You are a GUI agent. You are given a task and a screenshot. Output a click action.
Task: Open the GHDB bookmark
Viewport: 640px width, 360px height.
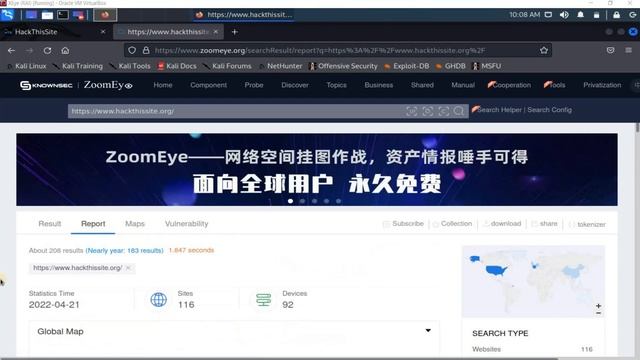451,66
